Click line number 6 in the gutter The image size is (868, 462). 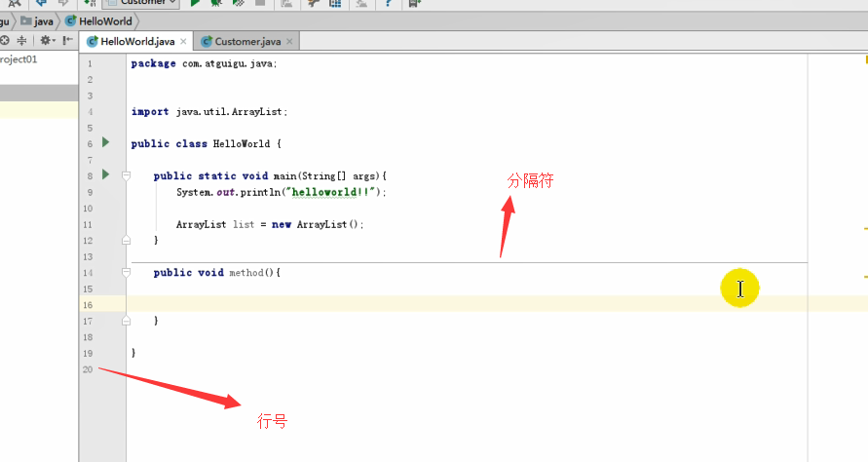[x=90, y=144]
